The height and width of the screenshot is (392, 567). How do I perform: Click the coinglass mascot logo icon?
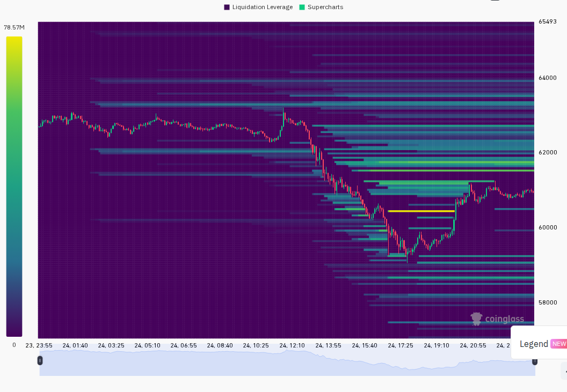[x=477, y=319]
